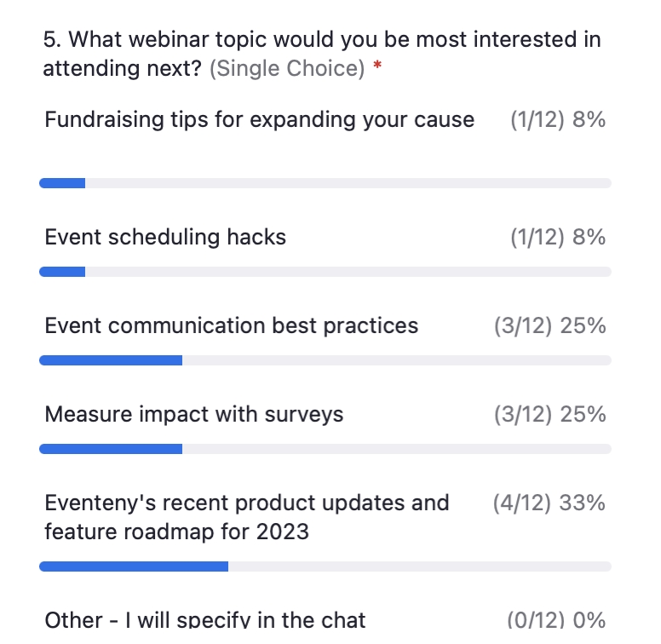Click Measure impact (3/12) 25% result
Viewport: 661px width, 644px height.
(x=550, y=414)
